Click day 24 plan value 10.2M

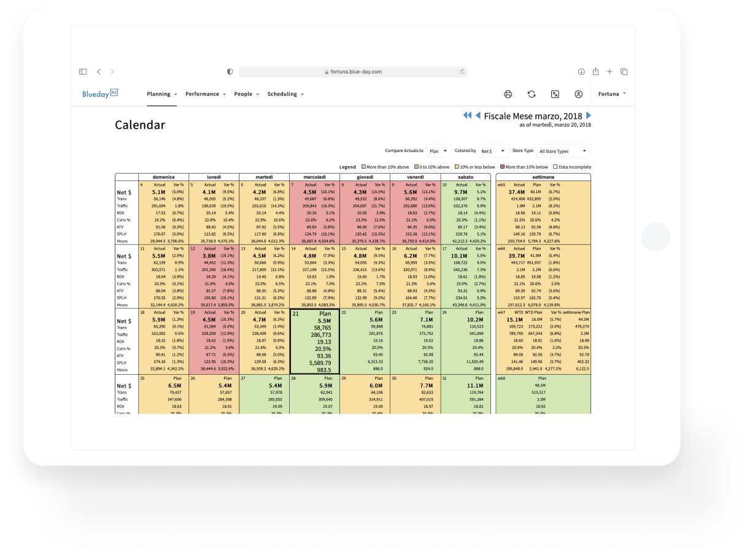(x=475, y=320)
